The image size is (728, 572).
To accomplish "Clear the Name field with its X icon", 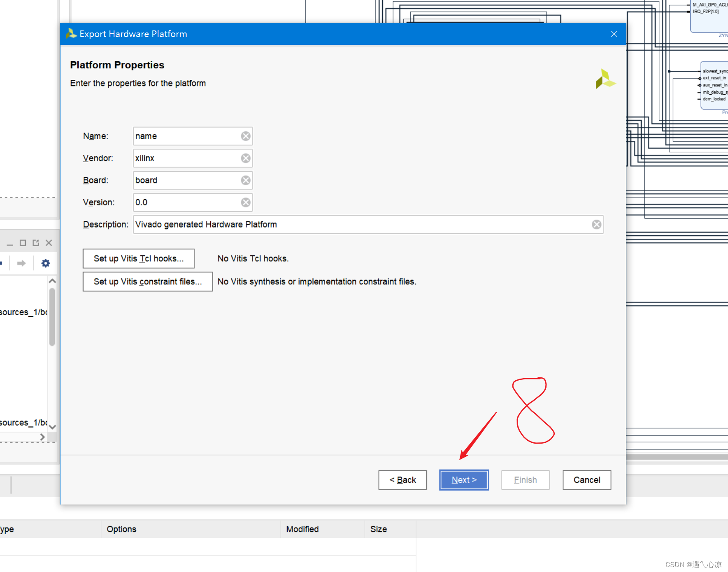I will pos(246,136).
